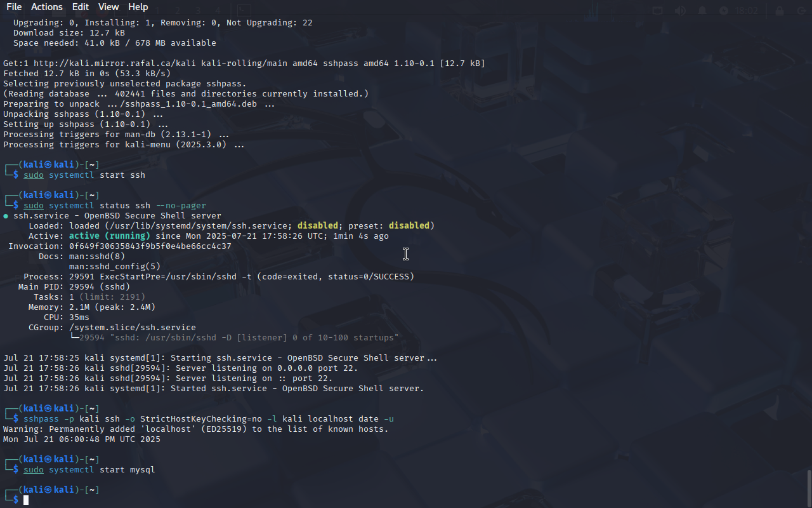The image size is (812, 508).
Task: Click the man:sshd_config(5) docs reference
Action: [115, 267]
